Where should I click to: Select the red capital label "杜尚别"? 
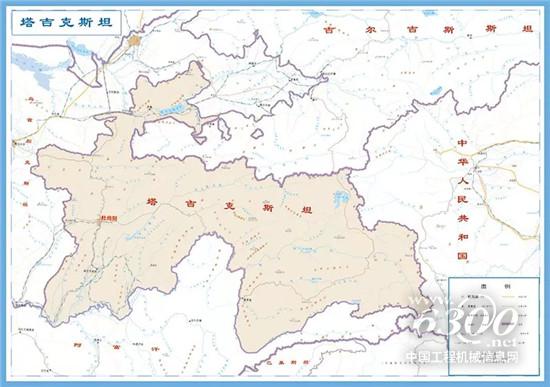pos(109,219)
